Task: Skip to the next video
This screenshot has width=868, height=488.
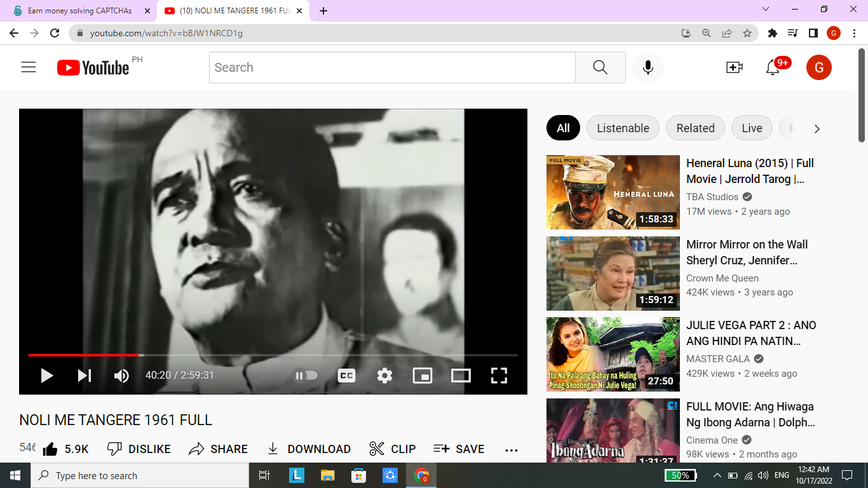Action: (85, 376)
